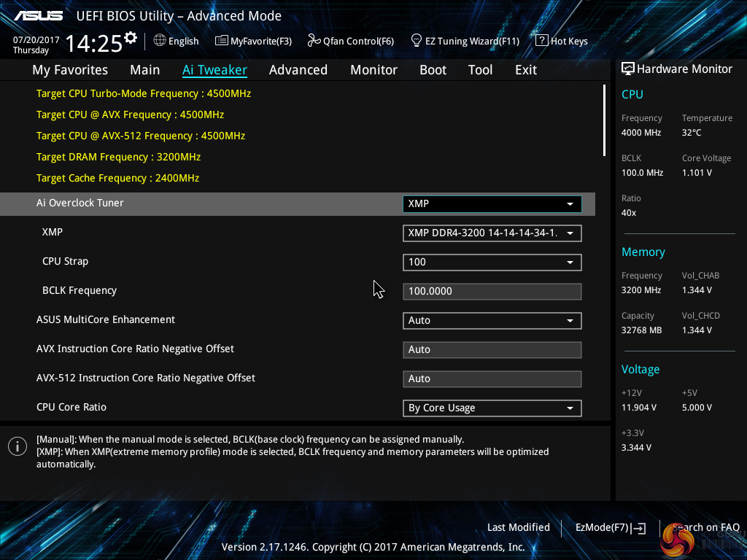This screenshot has height=560, width=747.
Task: Open ASUS MultiCore Enhancement dropdown
Action: click(x=492, y=321)
